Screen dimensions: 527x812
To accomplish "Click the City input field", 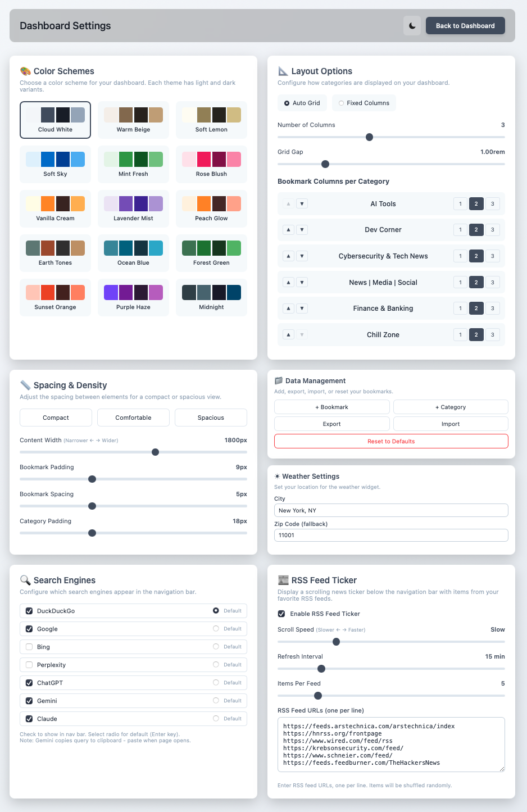I will tap(391, 510).
